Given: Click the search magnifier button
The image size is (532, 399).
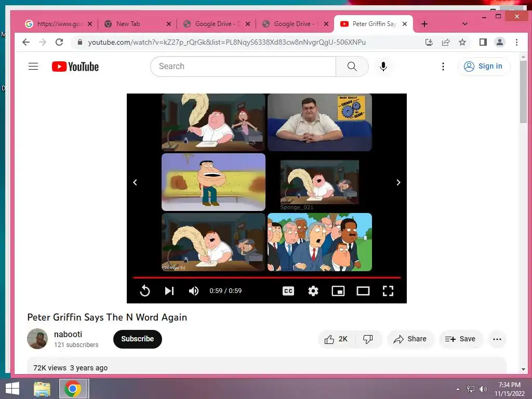Looking at the screenshot, I should coord(352,66).
